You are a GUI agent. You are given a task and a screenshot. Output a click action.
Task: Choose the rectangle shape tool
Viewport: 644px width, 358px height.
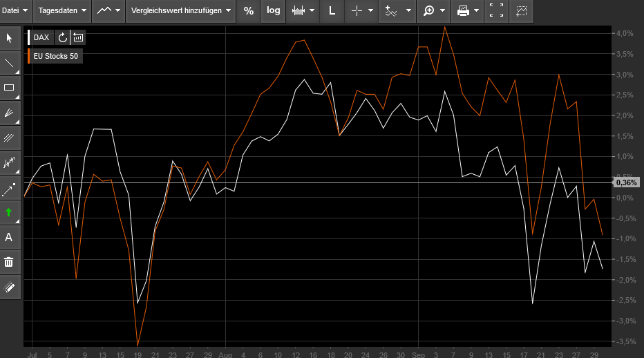point(10,88)
